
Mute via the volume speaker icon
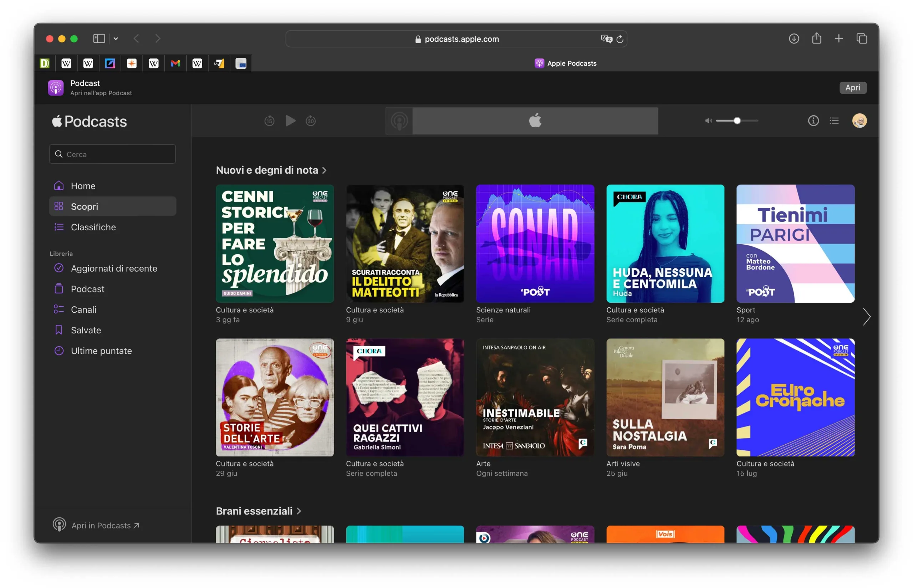click(x=708, y=121)
